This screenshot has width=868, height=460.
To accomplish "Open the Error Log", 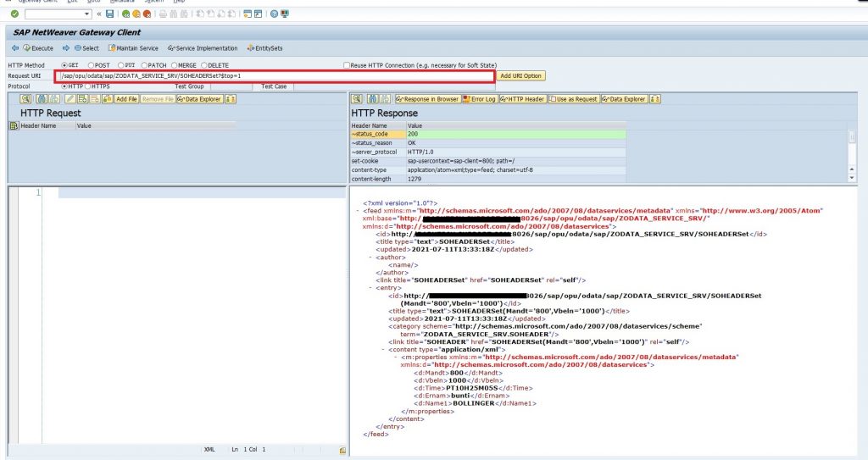I will [480, 99].
